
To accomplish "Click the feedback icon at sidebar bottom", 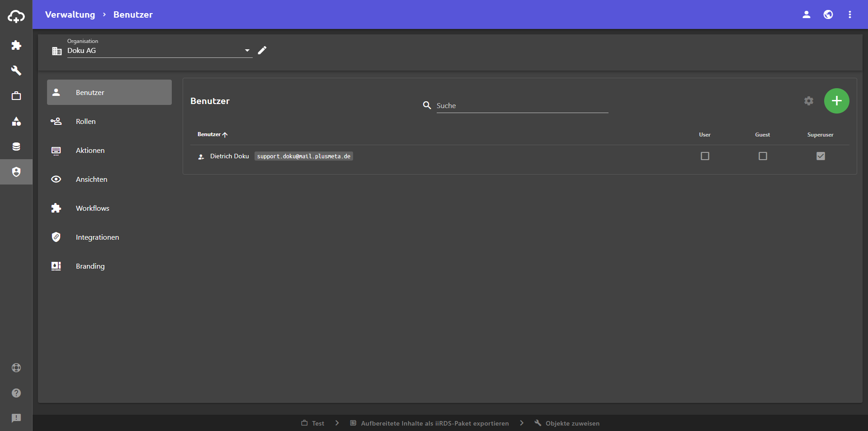I will tap(16, 418).
